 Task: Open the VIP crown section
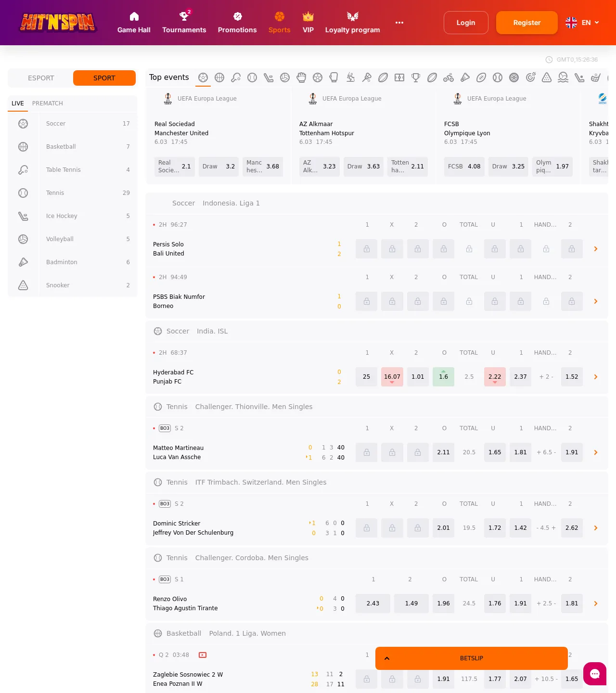tap(308, 23)
